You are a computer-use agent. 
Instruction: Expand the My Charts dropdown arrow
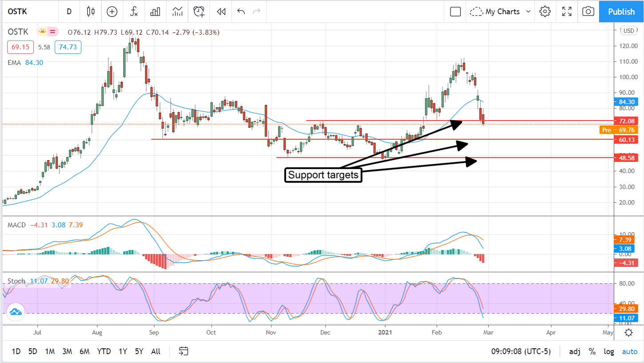click(x=528, y=12)
